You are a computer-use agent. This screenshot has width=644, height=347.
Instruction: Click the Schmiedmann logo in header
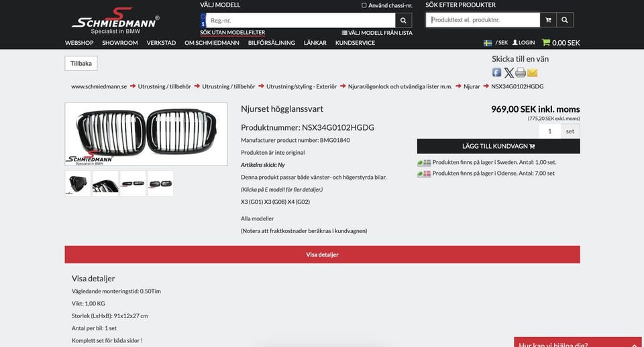point(115,21)
